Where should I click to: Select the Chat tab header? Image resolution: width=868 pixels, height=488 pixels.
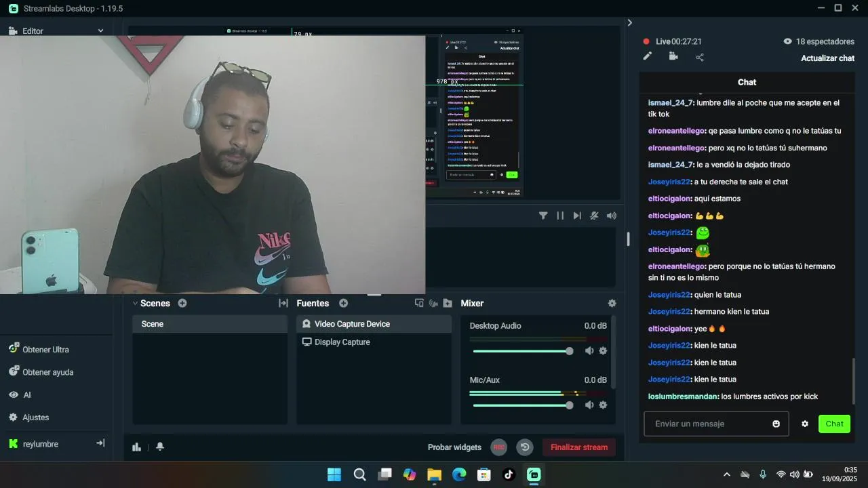[x=747, y=82]
